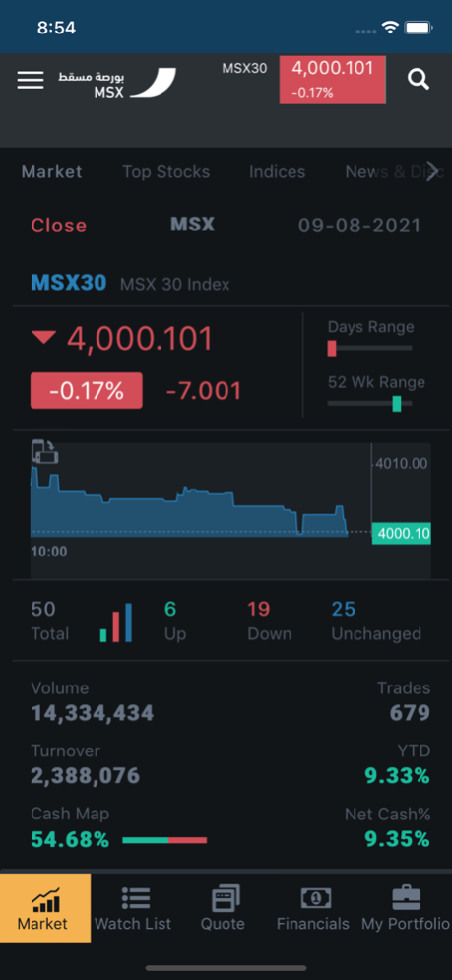
Task: Switch to the Top Stocks tab
Action: click(x=165, y=172)
